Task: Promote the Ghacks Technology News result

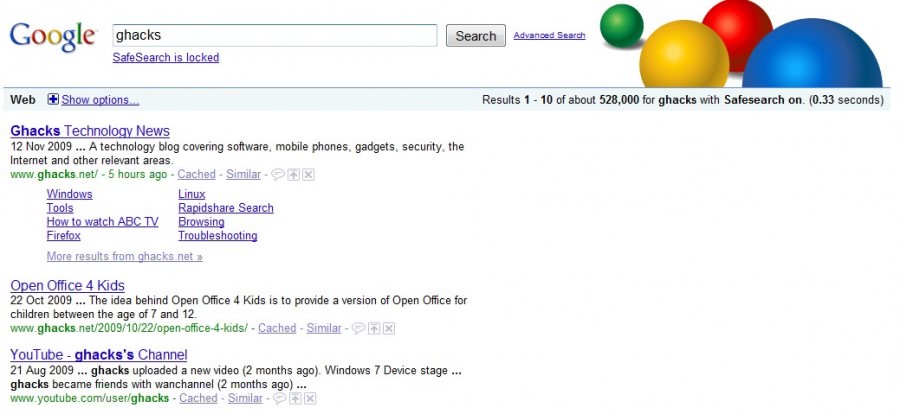Action: pos(294,175)
